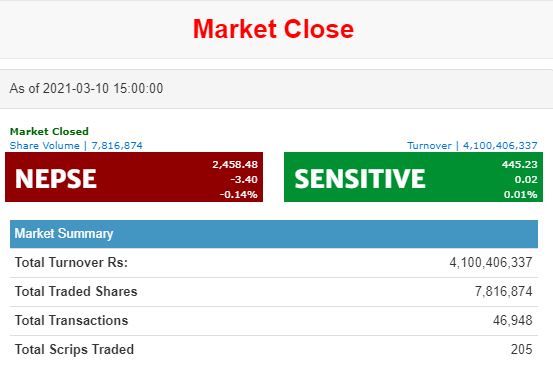Click the Market Summary blue header
The height and width of the screenshot is (375, 553).
[x=274, y=234]
